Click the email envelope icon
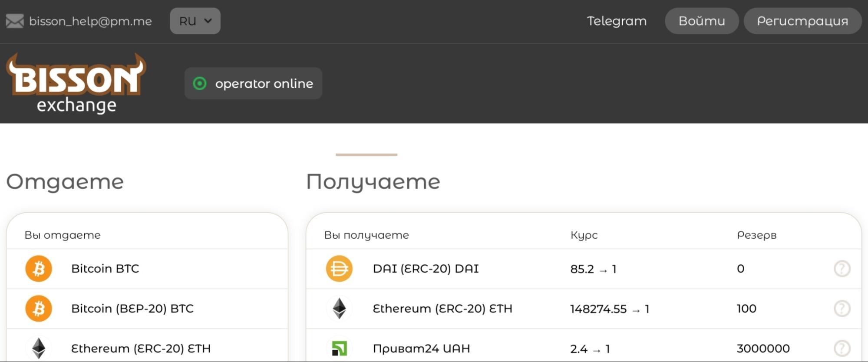868x362 pixels. 15,21
